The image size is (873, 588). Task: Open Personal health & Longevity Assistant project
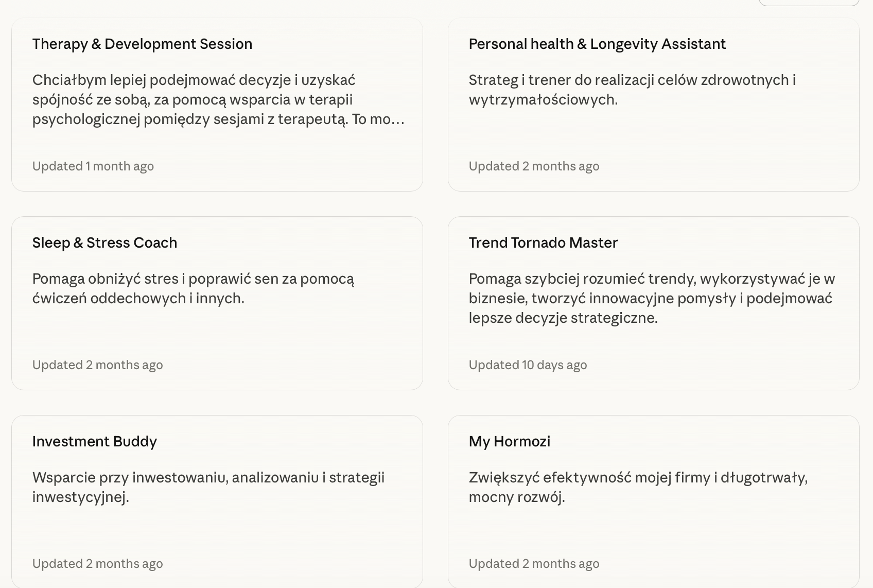tap(597, 44)
